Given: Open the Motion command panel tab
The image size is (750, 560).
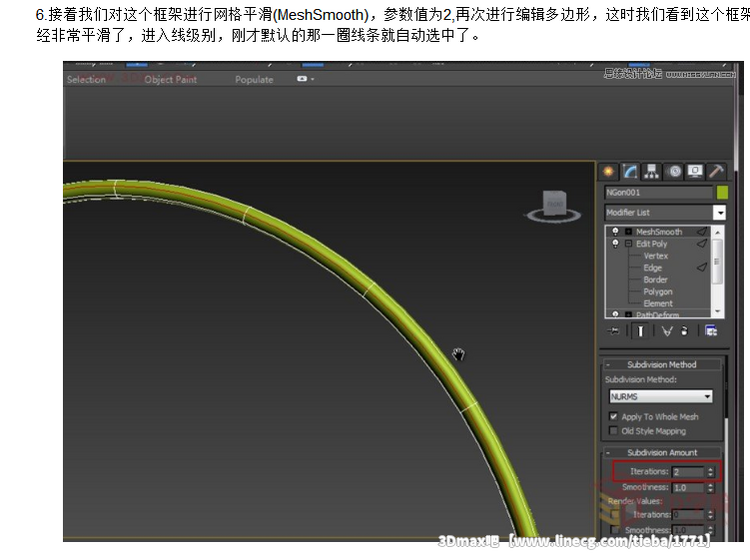Looking at the screenshot, I should pos(674,171).
